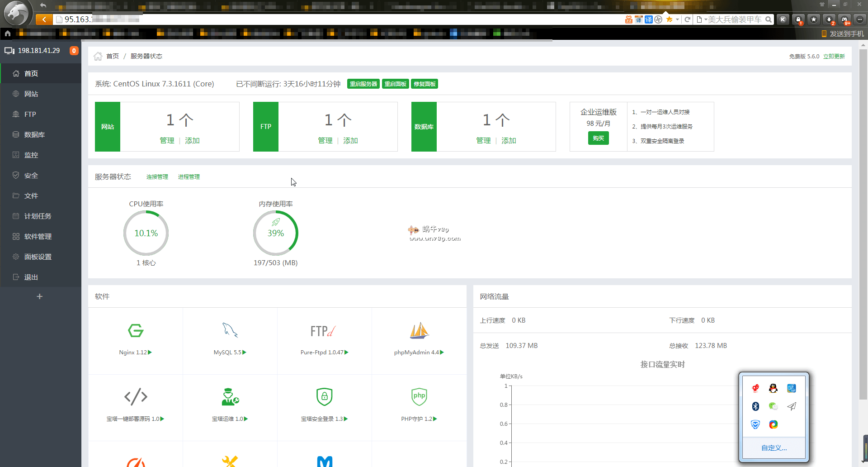Click the PHP守护 shield icon
The width and height of the screenshot is (868, 467).
tap(419, 397)
